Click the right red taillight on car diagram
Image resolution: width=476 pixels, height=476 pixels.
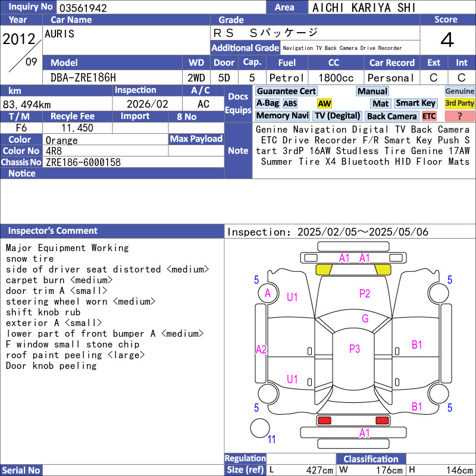click(383, 421)
